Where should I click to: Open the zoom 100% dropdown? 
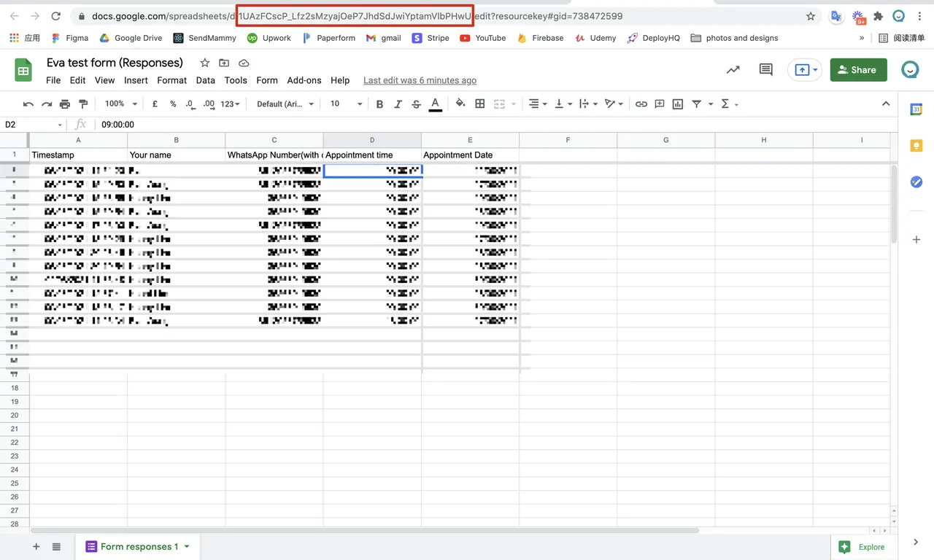tap(120, 104)
